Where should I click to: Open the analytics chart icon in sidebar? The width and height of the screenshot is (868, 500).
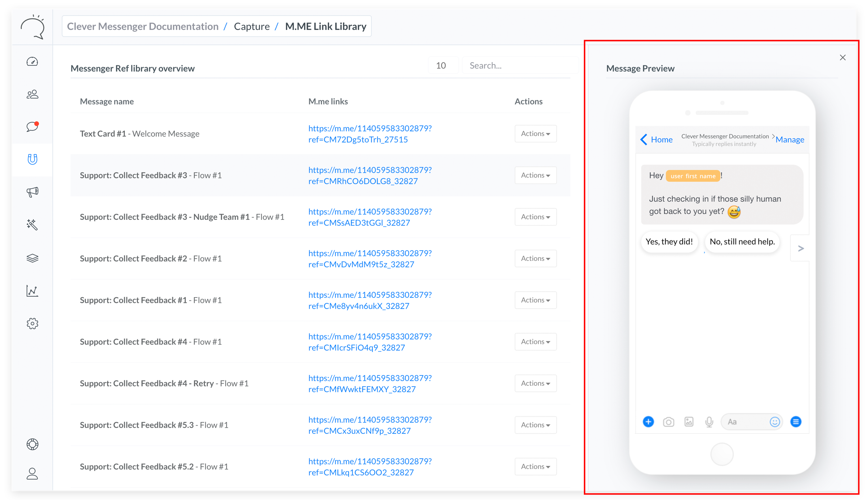tap(32, 291)
